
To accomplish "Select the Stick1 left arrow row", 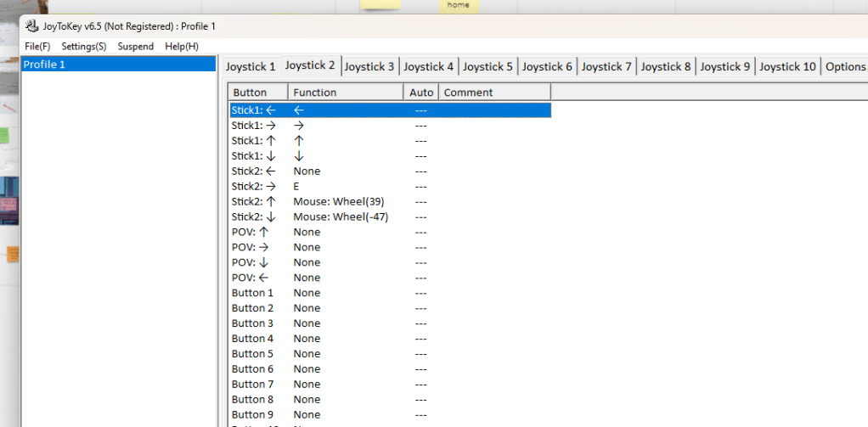I will pyautogui.click(x=391, y=110).
